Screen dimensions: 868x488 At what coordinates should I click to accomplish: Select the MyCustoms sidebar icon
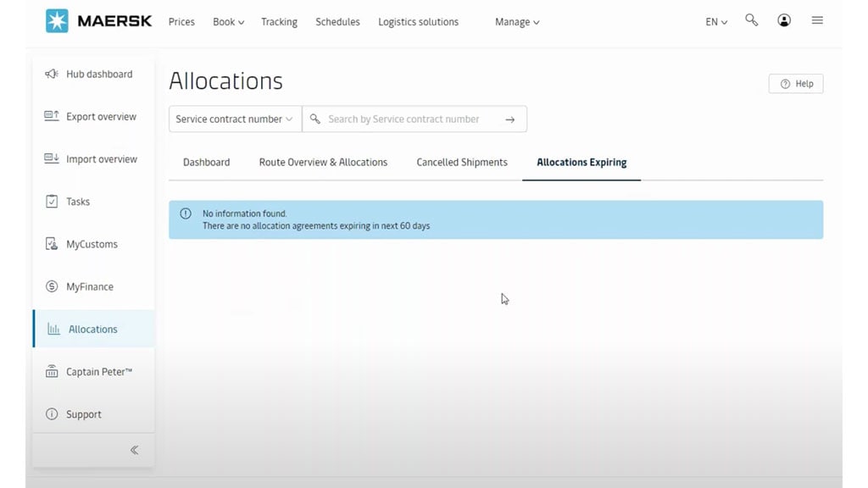tap(52, 243)
